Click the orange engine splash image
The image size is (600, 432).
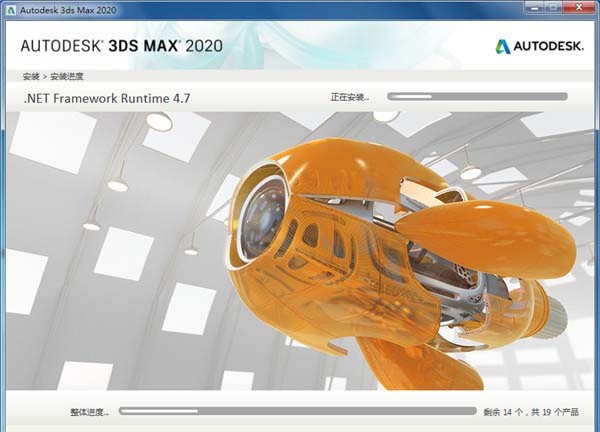pos(300,251)
